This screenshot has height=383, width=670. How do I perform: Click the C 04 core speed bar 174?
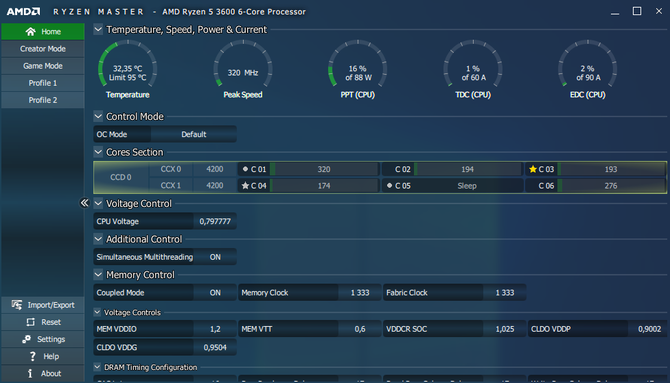(324, 186)
